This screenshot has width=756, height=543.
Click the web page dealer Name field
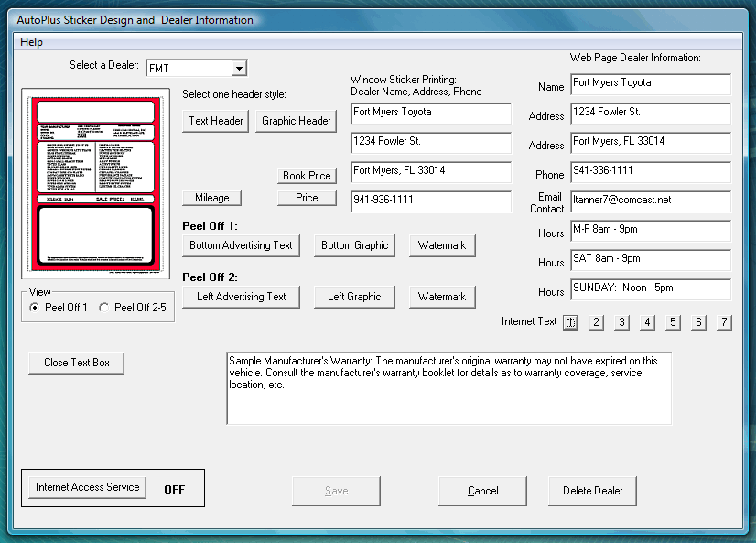click(651, 84)
